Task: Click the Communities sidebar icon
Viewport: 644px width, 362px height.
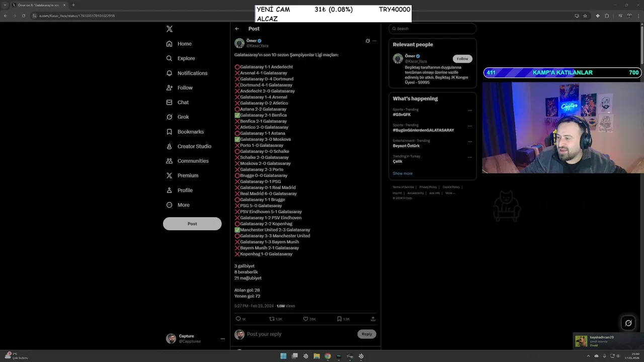Action: pos(170,161)
